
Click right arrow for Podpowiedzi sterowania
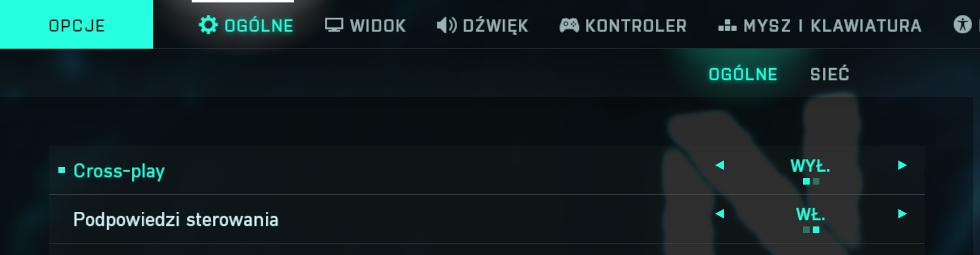click(x=902, y=214)
